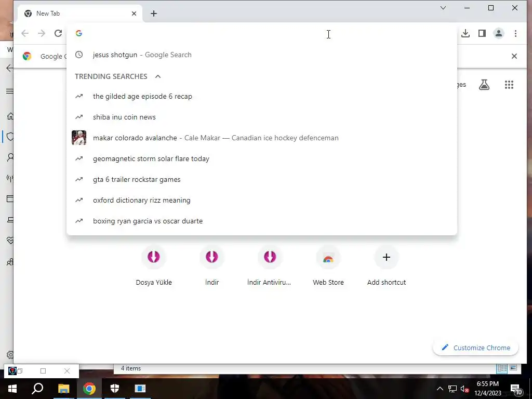This screenshot has width=532, height=399.
Task: Open File Explorer from taskbar
Action: (63, 389)
